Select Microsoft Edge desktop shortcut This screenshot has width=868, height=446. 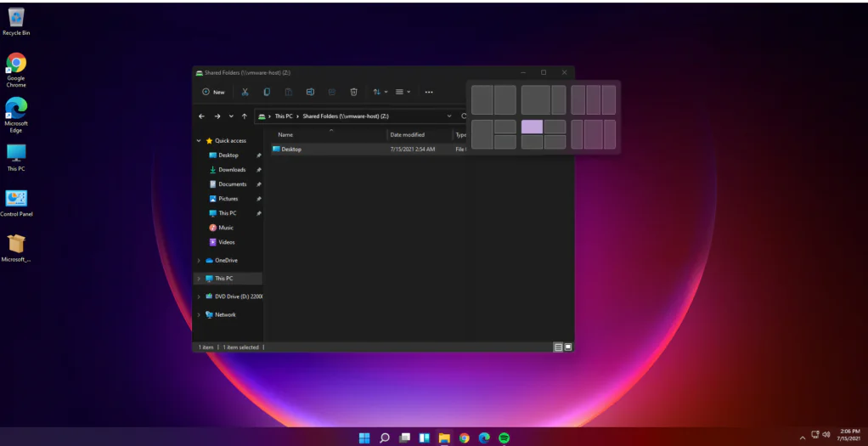(16, 115)
